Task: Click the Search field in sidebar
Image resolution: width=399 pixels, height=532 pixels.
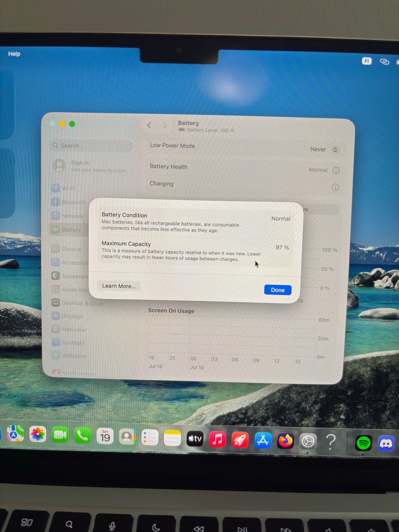Action: click(x=91, y=145)
